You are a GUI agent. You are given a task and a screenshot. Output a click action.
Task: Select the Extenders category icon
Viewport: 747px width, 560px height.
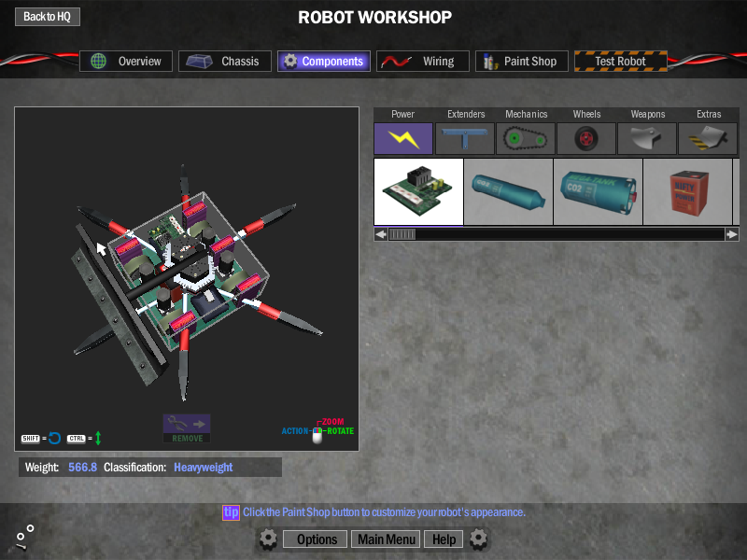pyautogui.click(x=465, y=139)
